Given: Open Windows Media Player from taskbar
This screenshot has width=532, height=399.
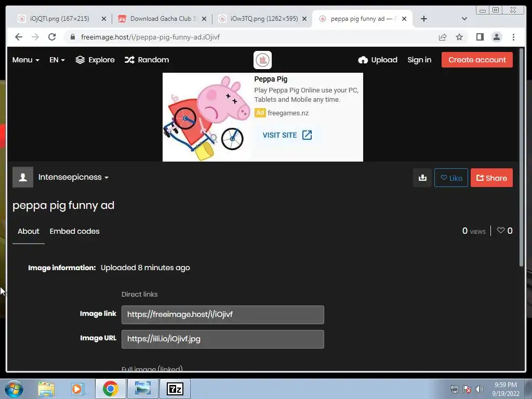Looking at the screenshot, I should pos(77,389).
